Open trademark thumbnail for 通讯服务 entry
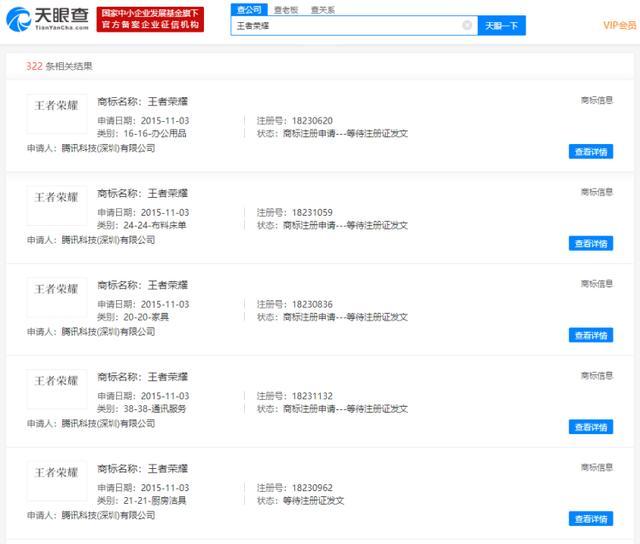 pyautogui.click(x=57, y=381)
